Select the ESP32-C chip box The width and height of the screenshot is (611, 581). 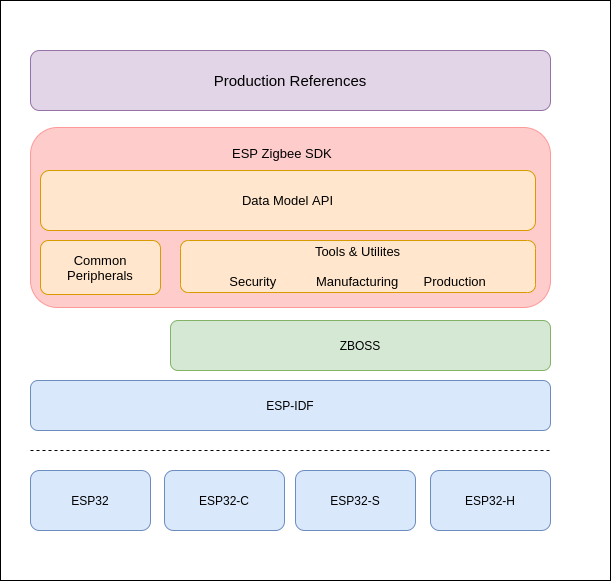click(x=224, y=500)
